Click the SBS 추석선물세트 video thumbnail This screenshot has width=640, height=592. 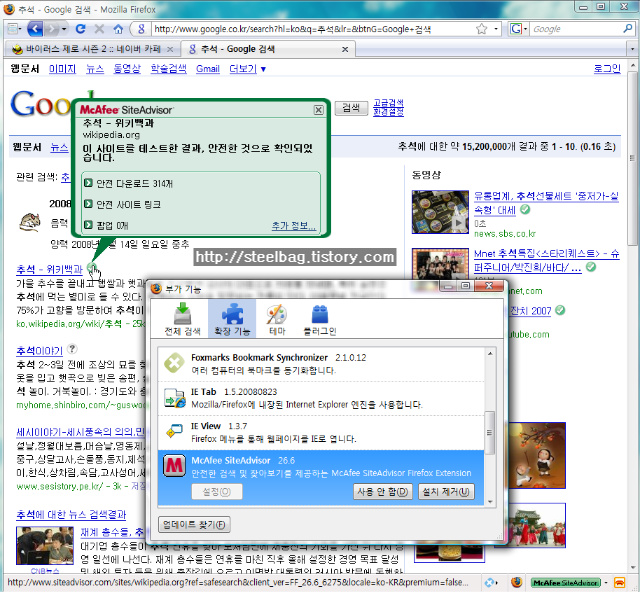click(x=440, y=211)
